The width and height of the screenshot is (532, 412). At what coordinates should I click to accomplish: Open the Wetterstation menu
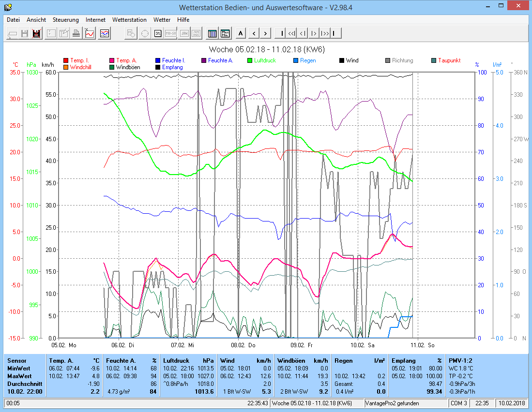pos(129,20)
